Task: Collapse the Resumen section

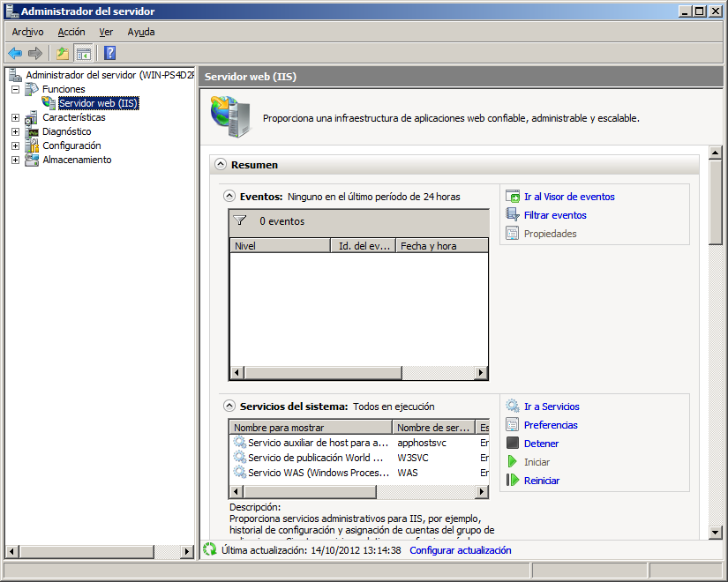Action: (x=221, y=164)
